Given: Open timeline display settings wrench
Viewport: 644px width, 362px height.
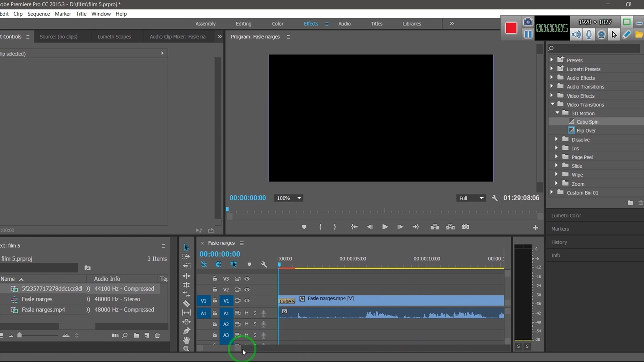Looking at the screenshot, I should 264,264.
